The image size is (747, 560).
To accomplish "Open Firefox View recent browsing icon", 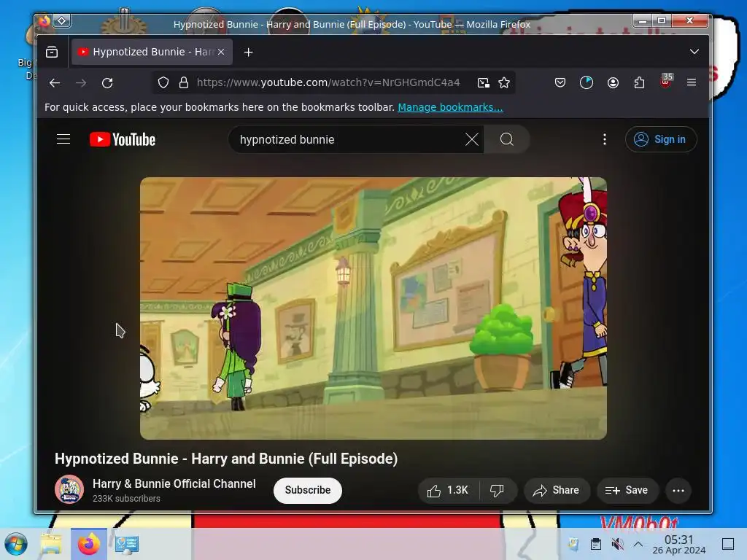I will pyautogui.click(x=52, y=52).
